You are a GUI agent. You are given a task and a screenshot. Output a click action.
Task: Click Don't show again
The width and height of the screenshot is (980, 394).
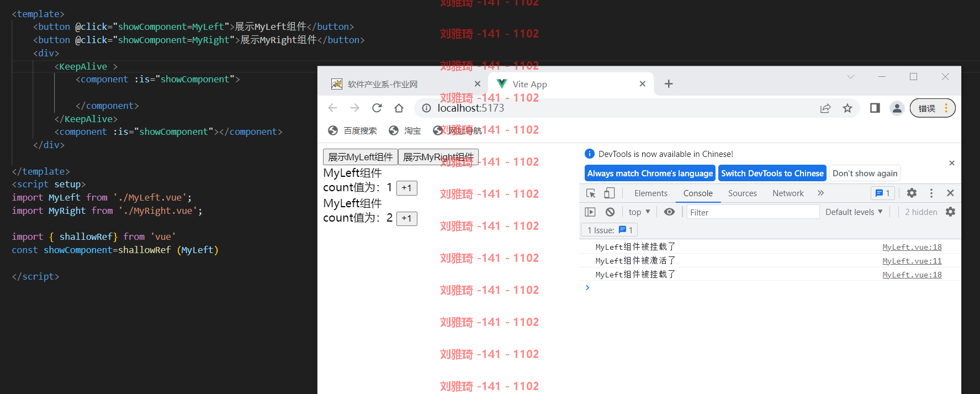click(865, 174)
